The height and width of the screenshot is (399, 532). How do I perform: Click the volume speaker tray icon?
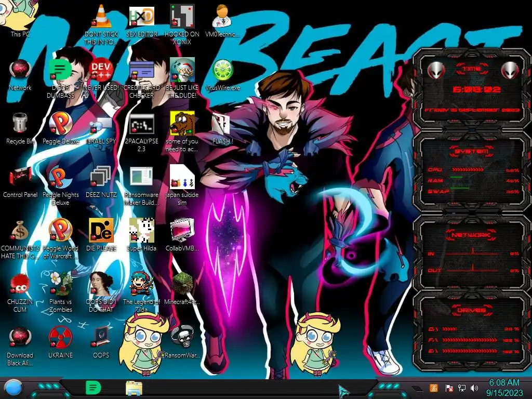coord(474,388)
